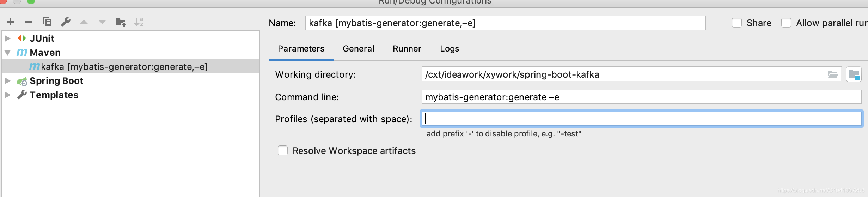Move configuration down with arrow icon
The image size is (868, 197).
pyautogui.click(x=102, y=22)
